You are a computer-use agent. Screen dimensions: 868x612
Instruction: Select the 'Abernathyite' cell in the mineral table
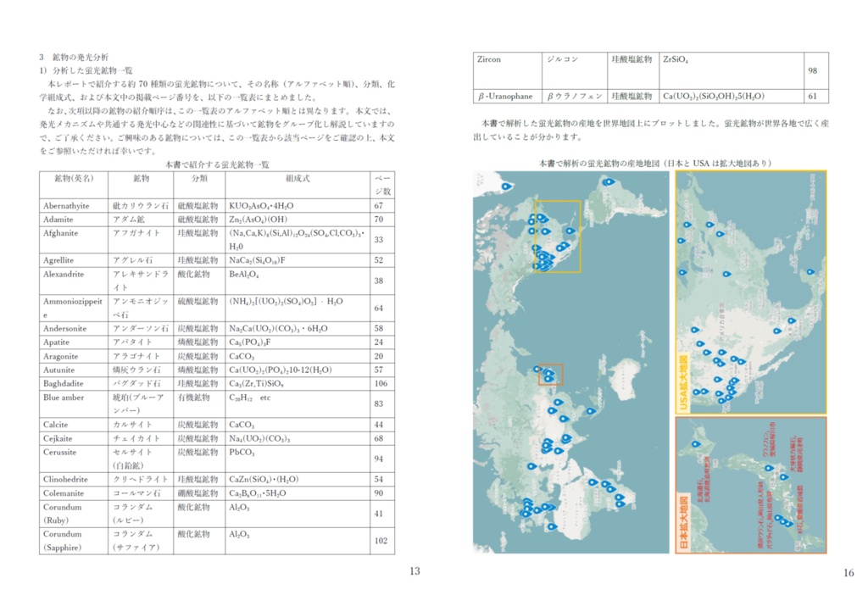coord(74,206)
